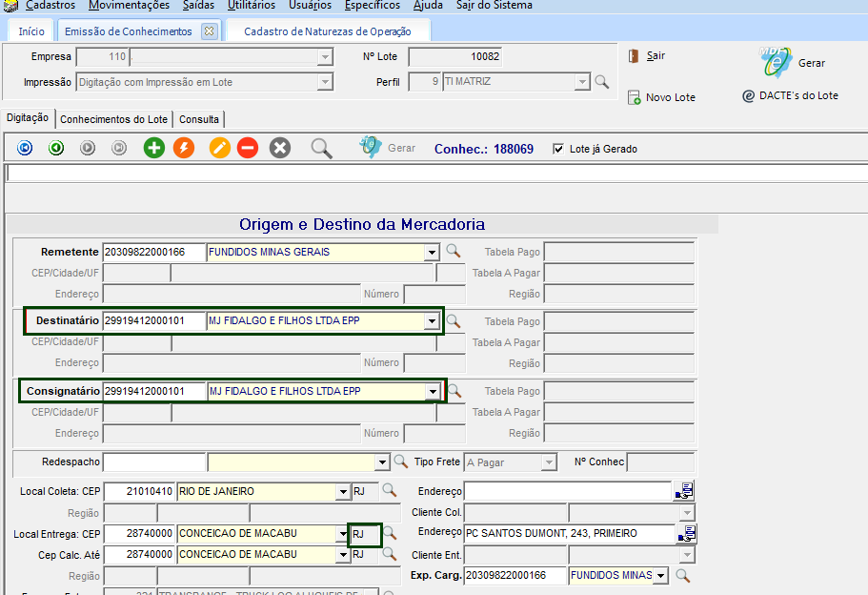Image resolution: width=868 pixels, height=595 pixels.
Task: Open Utilitários menu
Action: click(x=252, y=5)
